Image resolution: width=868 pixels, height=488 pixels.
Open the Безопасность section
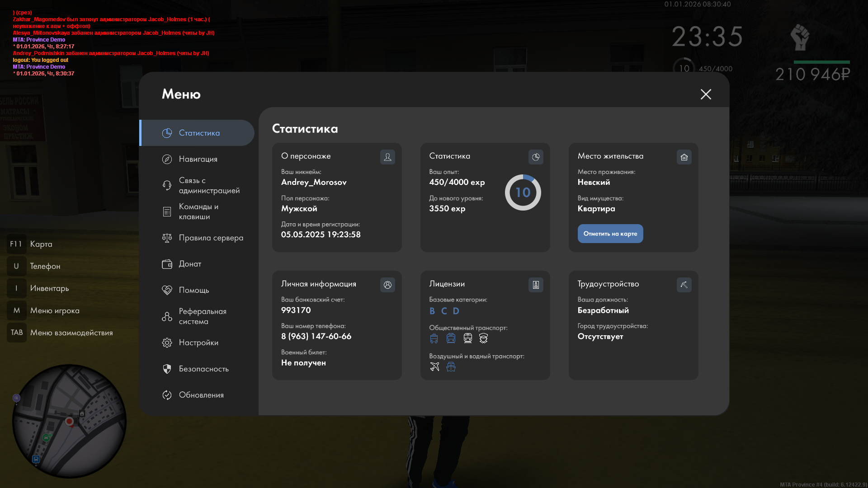(203, 369)
